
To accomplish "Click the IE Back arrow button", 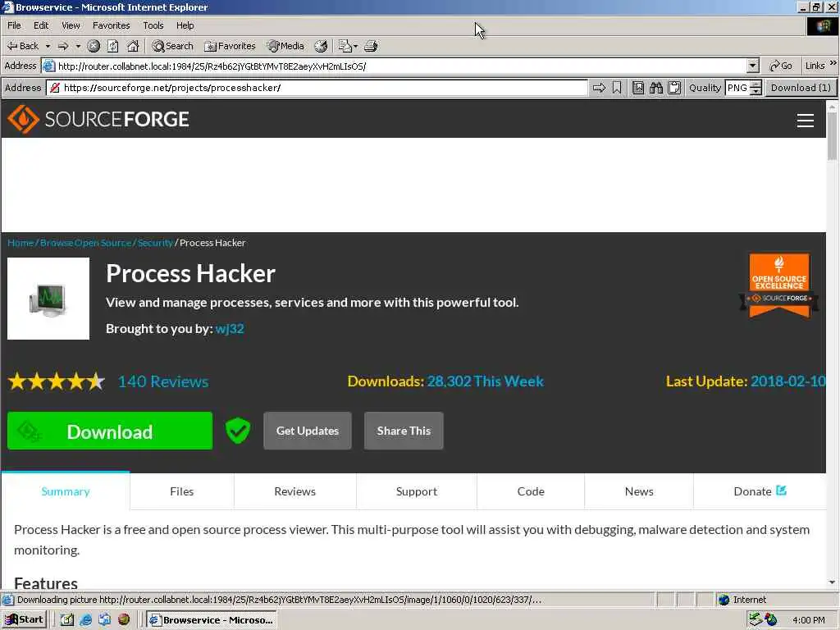I will click(22, 46).
